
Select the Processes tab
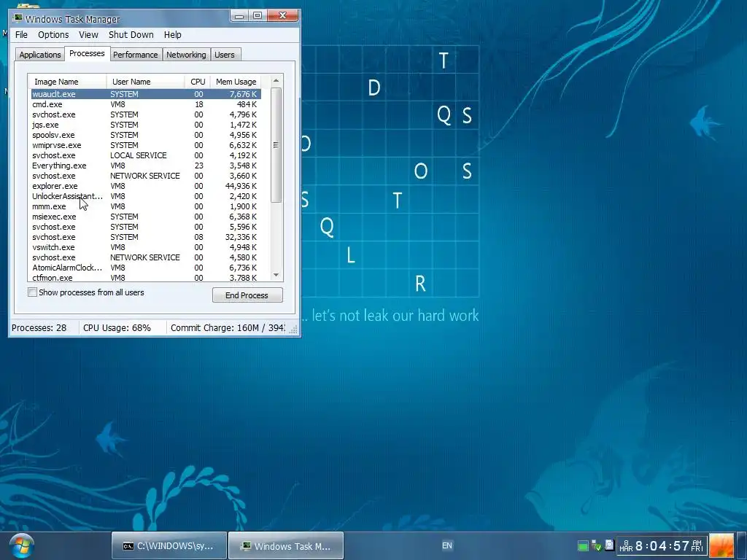coord(87,53)
